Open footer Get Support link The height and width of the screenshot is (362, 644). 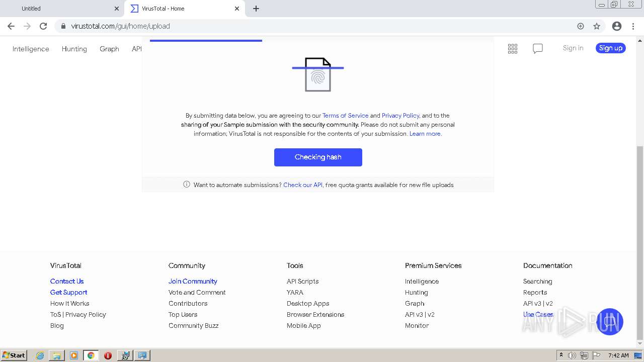pos(69,292)
